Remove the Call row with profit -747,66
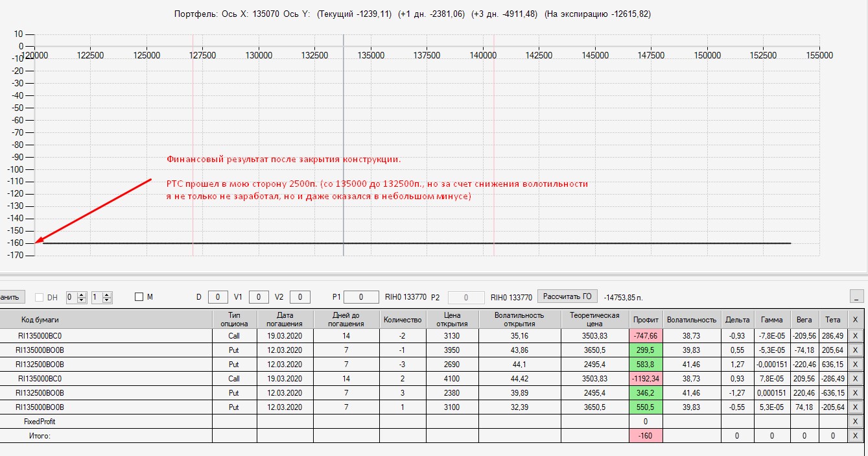 [x=855, y=335]
